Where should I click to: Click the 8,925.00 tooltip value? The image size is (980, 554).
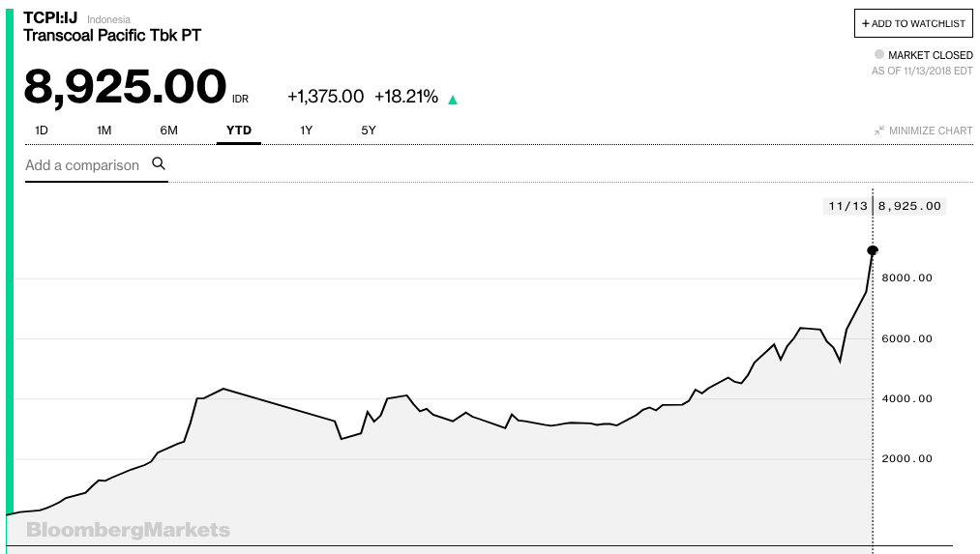pos(909,206)
